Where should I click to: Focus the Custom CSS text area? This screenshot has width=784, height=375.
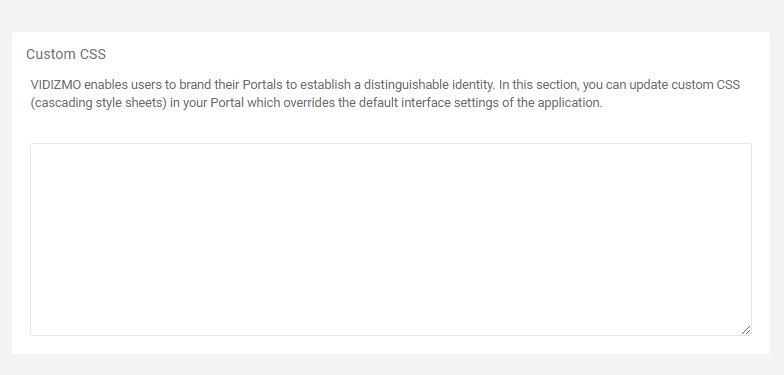tap(391, 240)
